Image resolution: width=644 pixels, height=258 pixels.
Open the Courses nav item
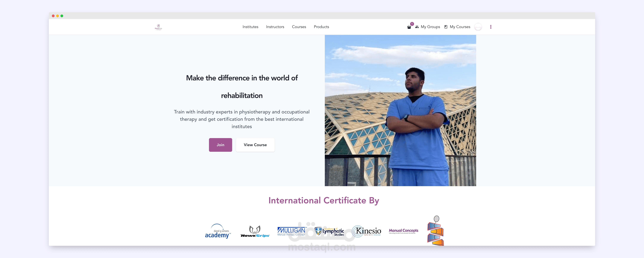tap(299, 27)
